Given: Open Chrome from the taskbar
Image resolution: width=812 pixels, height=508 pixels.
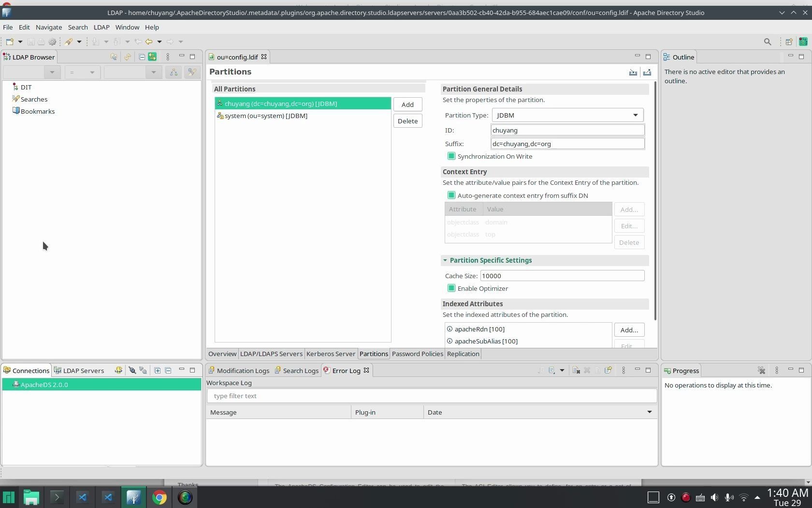Looking at the screenshot, I should click(x=159, y=497).
